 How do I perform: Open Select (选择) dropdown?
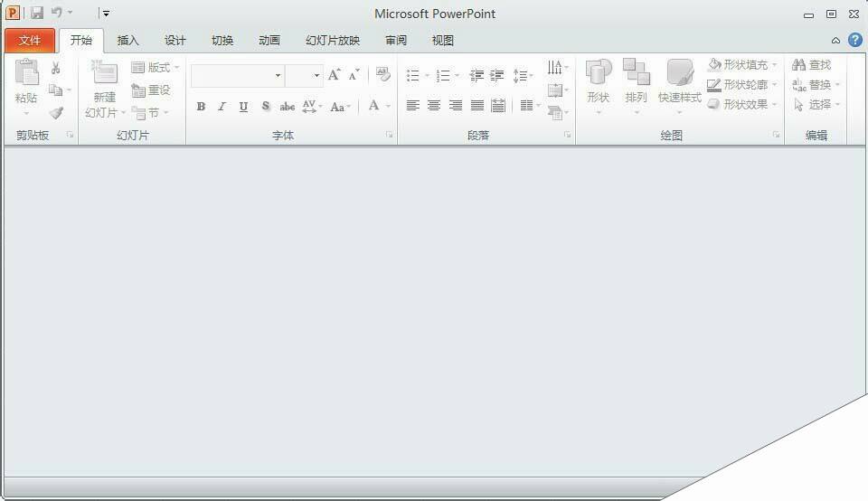point(817,104)
